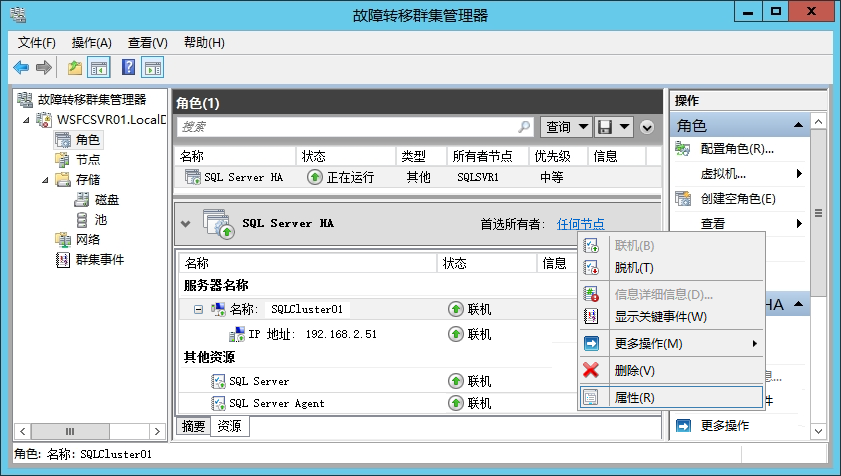The image size is (841, 476).
Task: Choose 脱机(T) from context menu
Action: click(671, 267)
